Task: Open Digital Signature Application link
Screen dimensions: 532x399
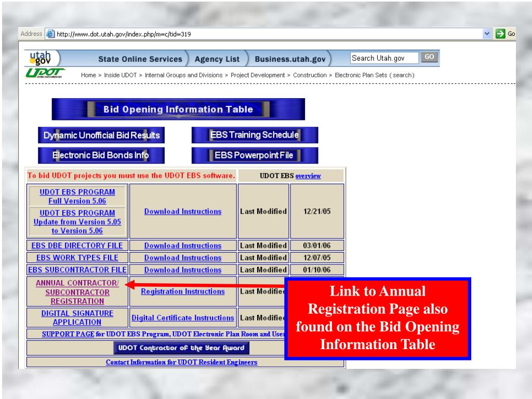Action: click(77, 318)
